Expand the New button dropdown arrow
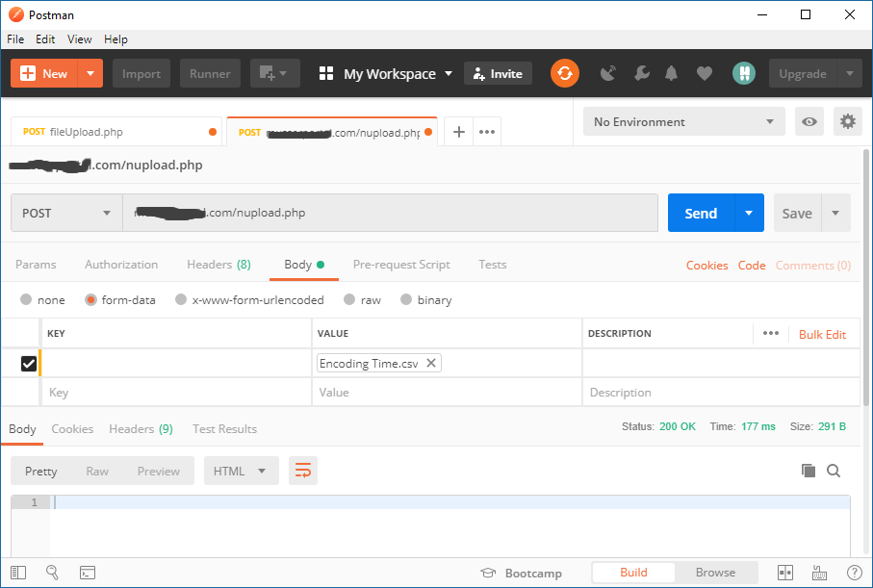The height and width of the screenshot is (588, 873). pos(90,73)
